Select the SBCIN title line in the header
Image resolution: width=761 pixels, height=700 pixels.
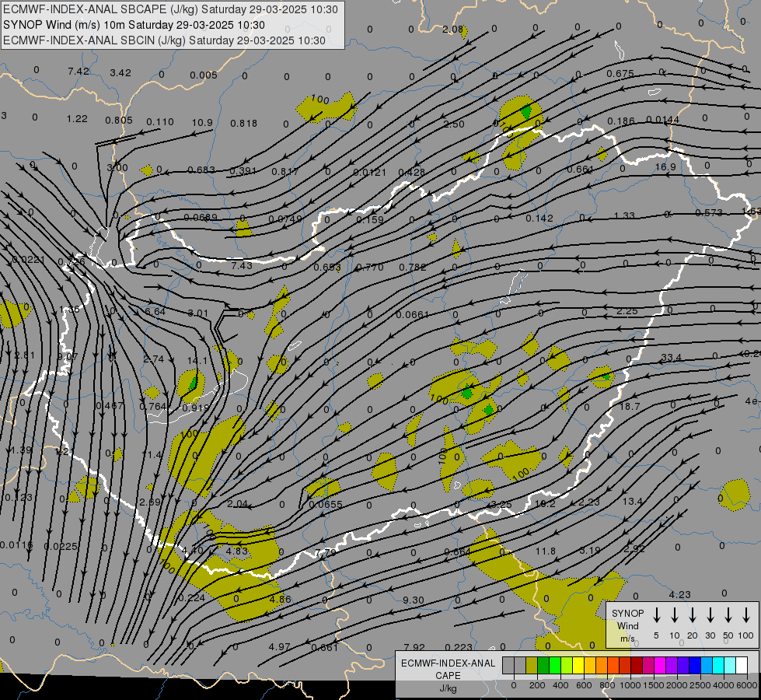coord(164,40)
